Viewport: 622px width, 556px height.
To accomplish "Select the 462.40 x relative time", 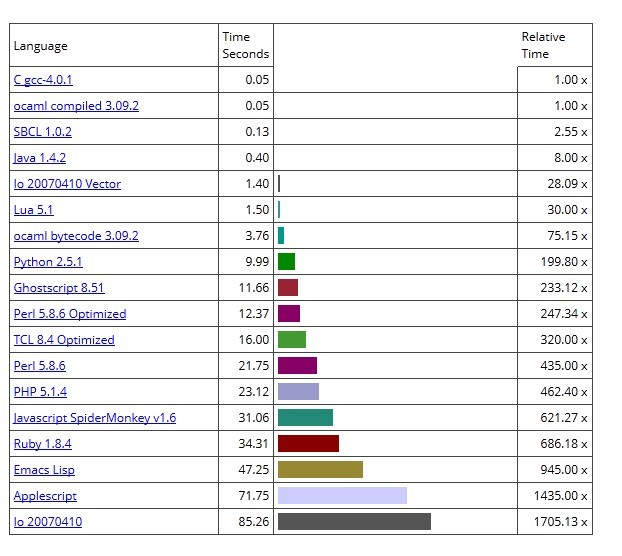I will click(564, 392).
